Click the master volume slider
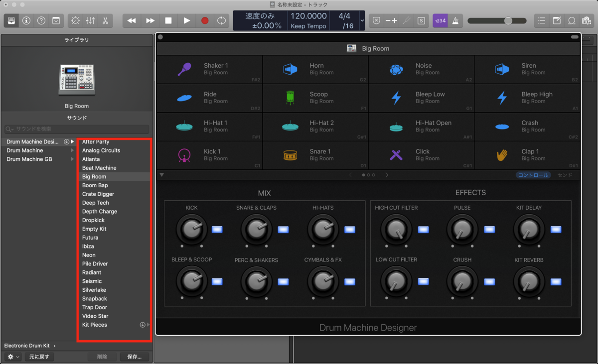This screenshot has width=598, height=364. [497, 20]
